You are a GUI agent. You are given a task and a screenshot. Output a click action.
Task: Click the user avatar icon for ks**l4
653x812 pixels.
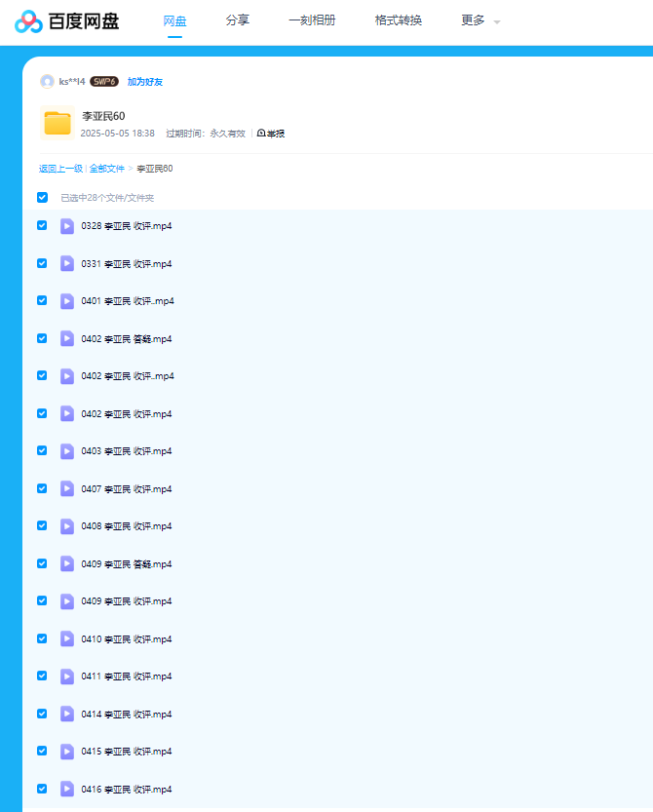[47, 82]
